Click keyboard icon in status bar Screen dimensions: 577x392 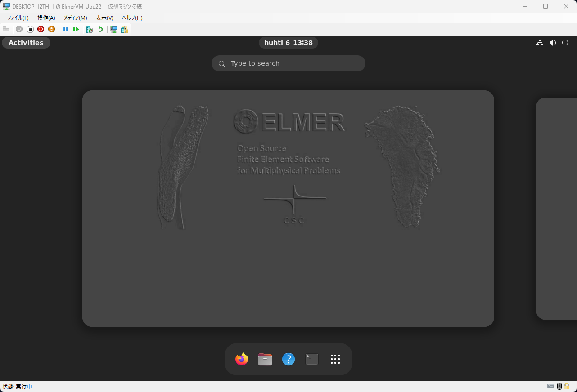coord(551,386)
